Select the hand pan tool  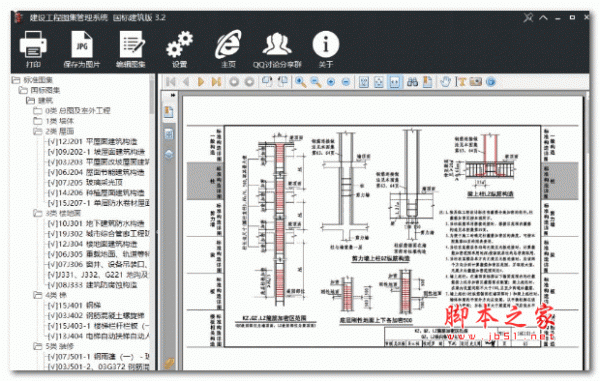445,81
